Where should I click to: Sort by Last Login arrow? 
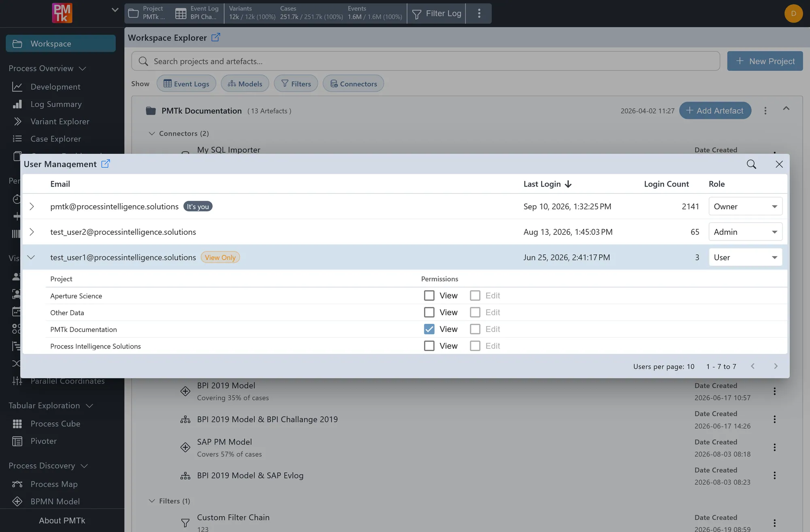pos(568,184)
